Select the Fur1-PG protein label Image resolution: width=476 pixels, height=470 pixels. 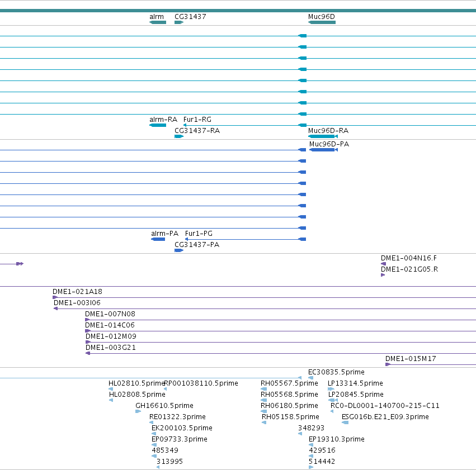(199, 234)
